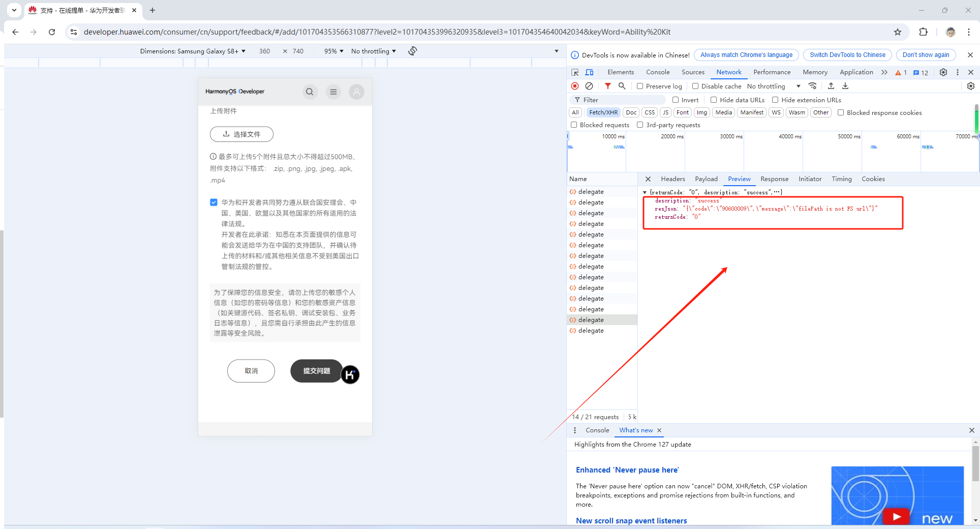Check the Blocked requests option

pos(574,125)
